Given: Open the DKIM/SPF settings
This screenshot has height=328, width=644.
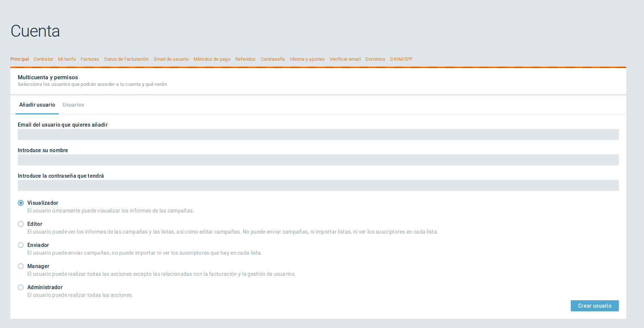Looking at the screenshot, I should (401, 59).
